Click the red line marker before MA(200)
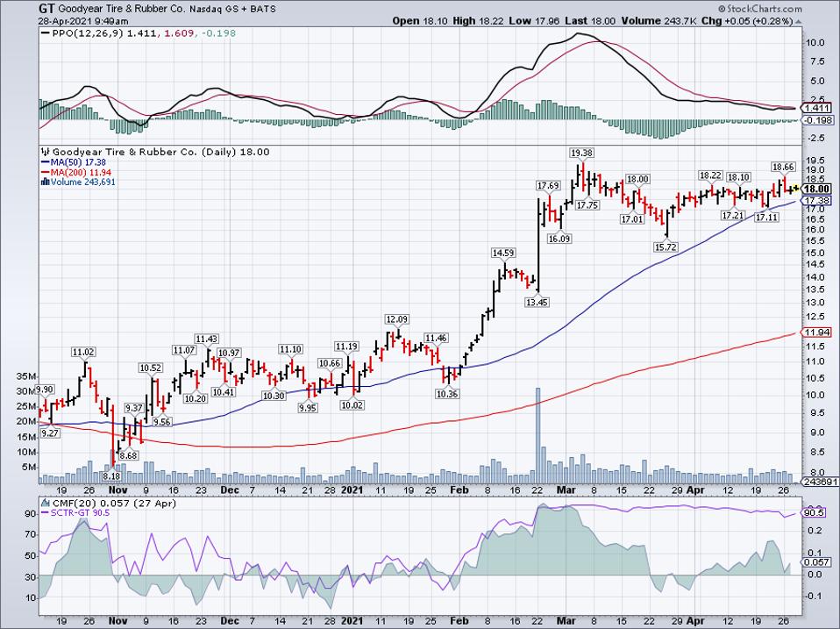This screenshot has height=629, width=840. [45, 173]
